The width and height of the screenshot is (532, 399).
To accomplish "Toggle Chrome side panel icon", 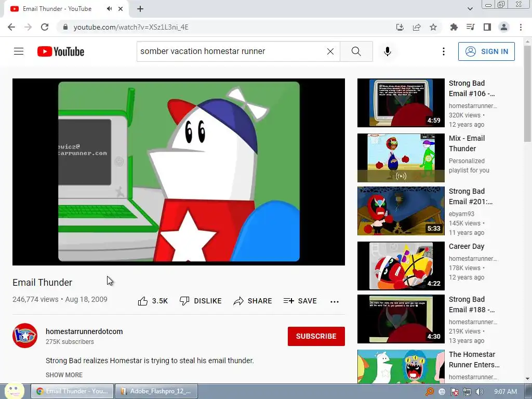I will tap(487, 27).
